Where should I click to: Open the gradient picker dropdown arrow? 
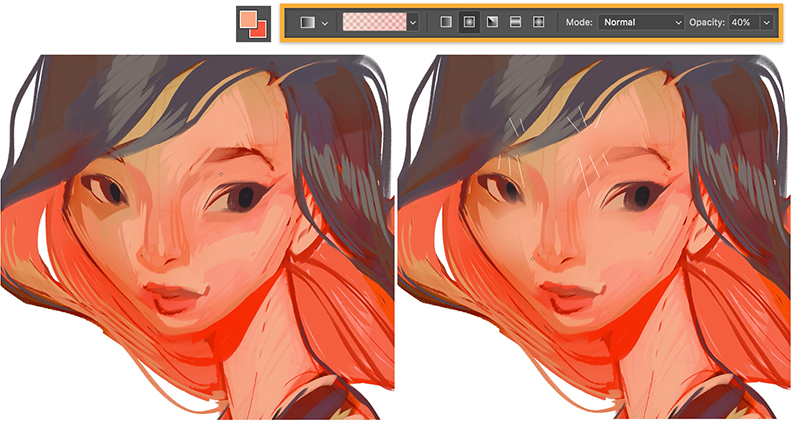pos(413,22)
